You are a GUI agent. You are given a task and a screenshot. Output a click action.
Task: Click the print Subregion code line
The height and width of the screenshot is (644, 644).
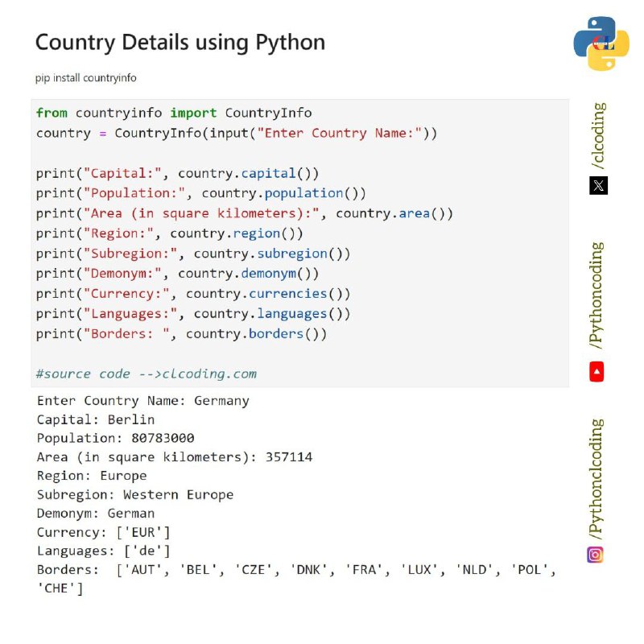pyautogui.click(x=193, y=254)
